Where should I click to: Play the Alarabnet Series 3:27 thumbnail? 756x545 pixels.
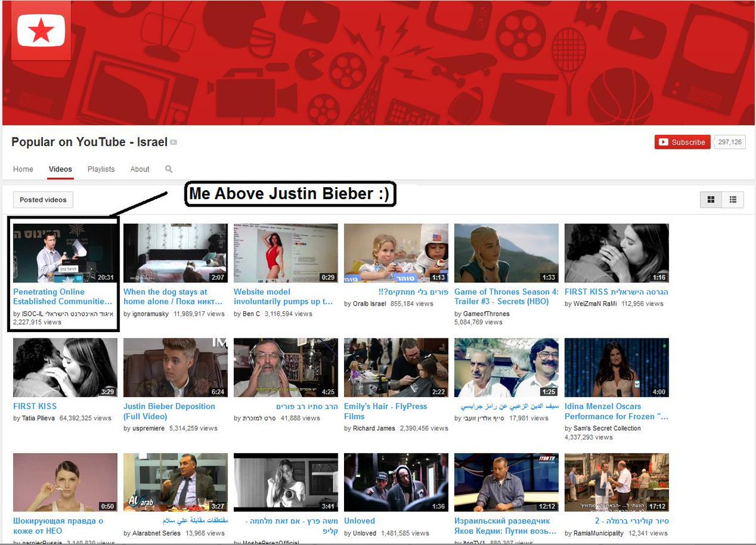[176, 482]
